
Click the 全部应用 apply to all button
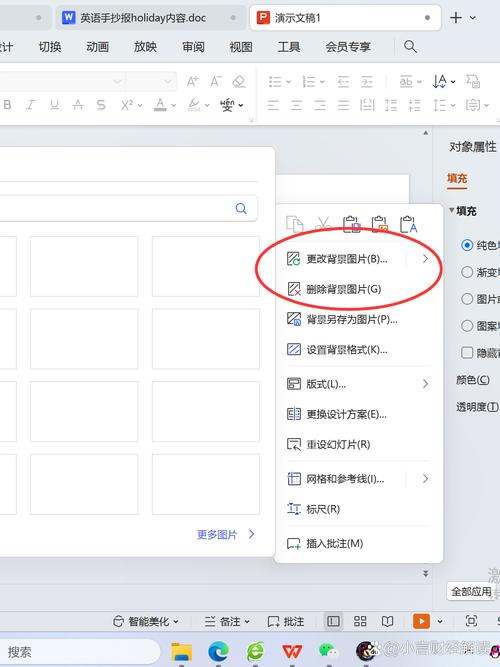point(471,591)
